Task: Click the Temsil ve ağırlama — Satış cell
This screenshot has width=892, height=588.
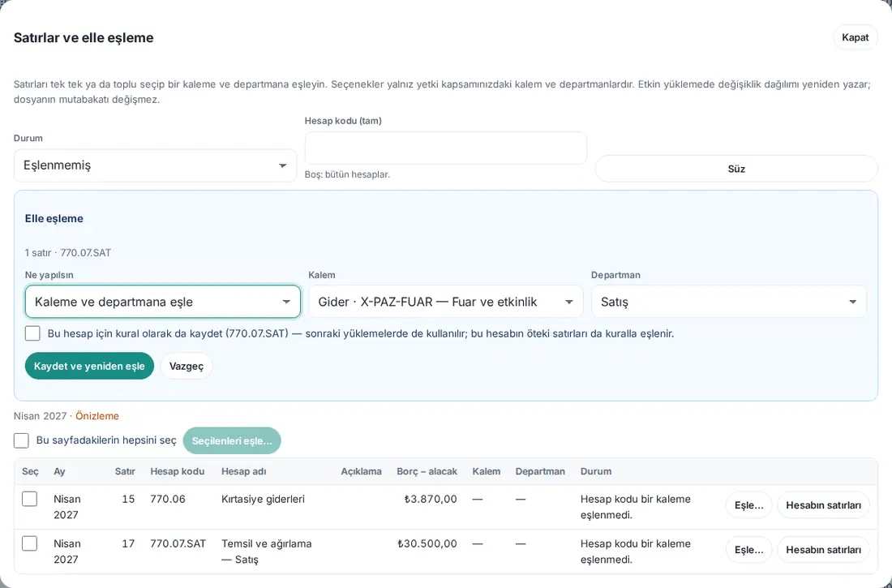Action: [x=266, y=552]
